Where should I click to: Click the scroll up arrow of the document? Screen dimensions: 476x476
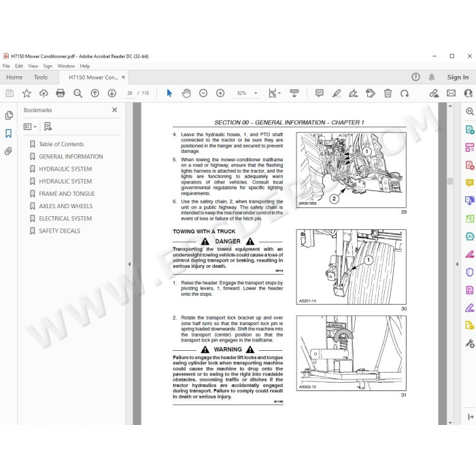[450, 106]
